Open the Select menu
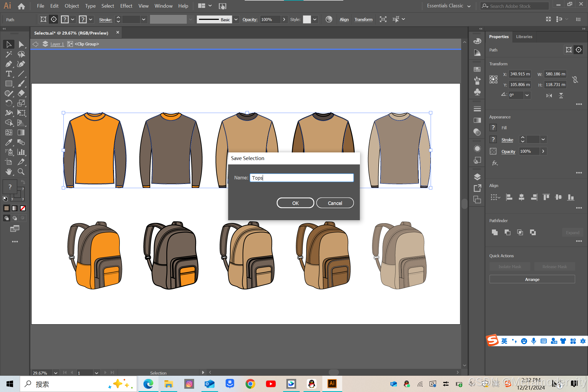The height and width of the screenshot is (392, 588). [108, 6]
